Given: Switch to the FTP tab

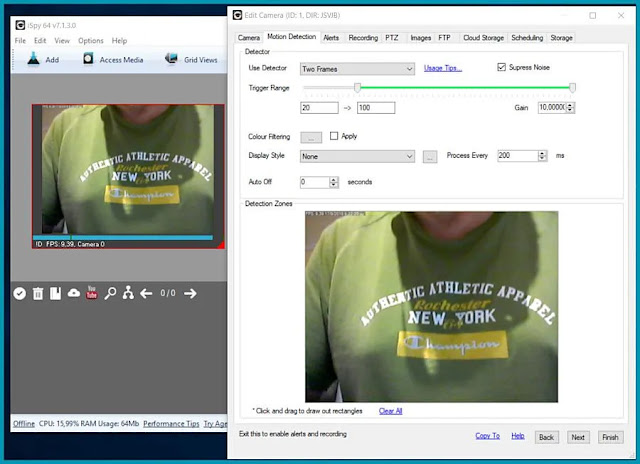Looking at the screenshot, I should click(x=444, y=38).
